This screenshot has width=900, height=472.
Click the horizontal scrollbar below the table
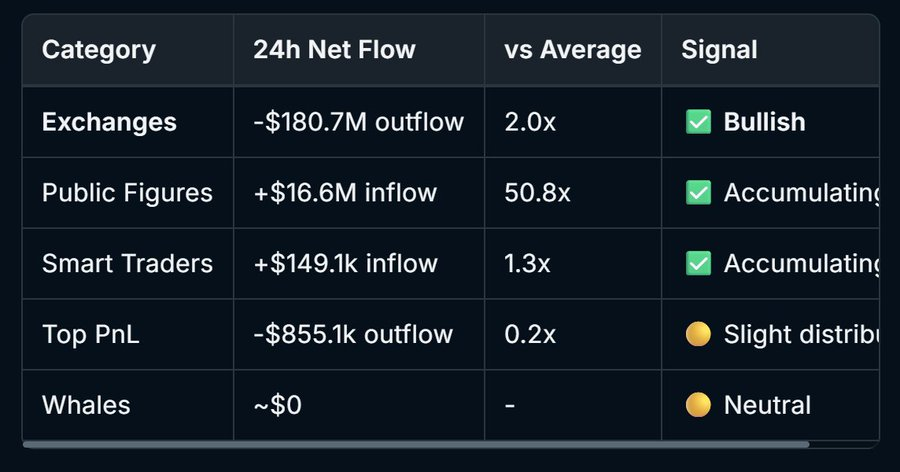click(416, 444)
